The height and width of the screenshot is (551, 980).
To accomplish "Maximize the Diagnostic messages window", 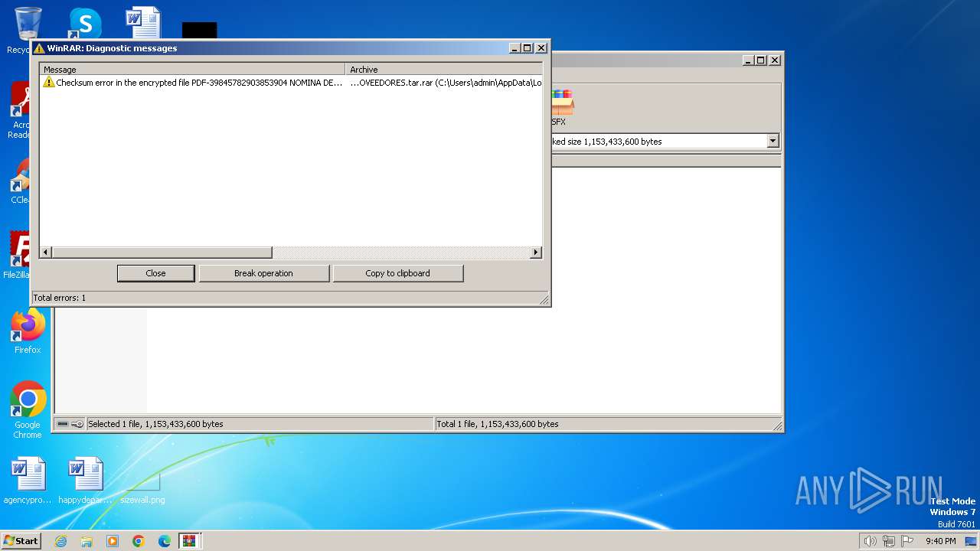I will (528, 48).
